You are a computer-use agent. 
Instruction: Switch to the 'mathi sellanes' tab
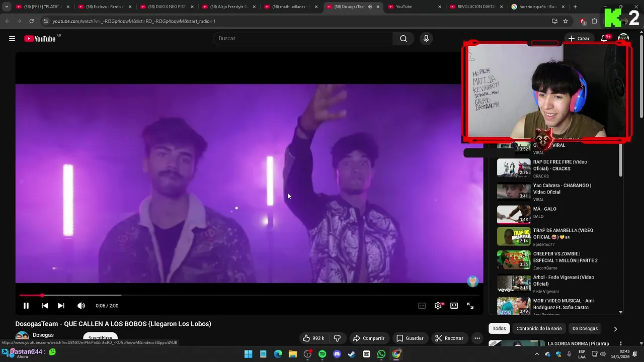pyautogui.click(x=290, y=7)
